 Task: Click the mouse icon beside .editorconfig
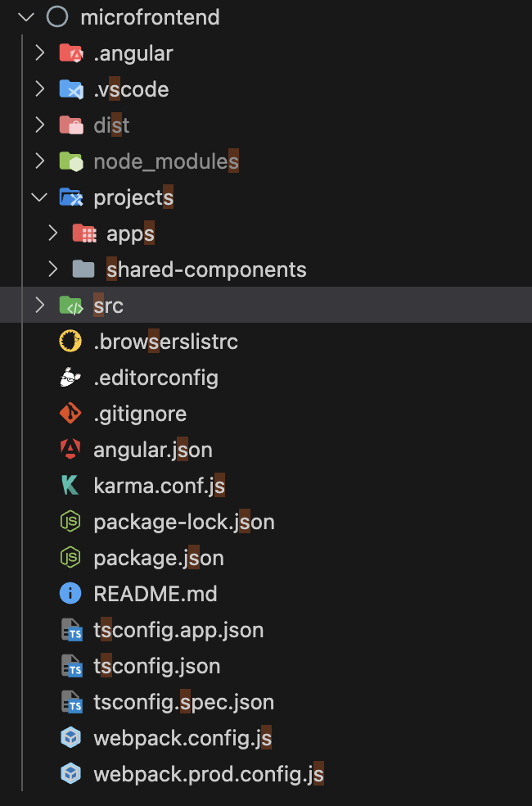coord(71,378)
